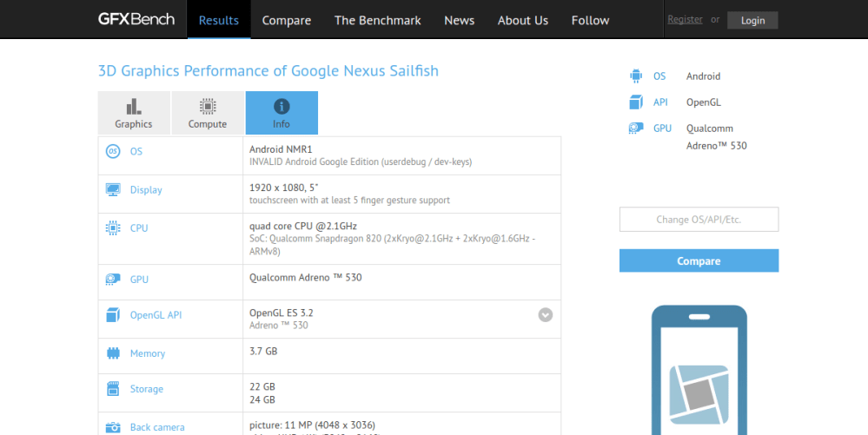The width and height of the screenshot is (868, 435).
Task: Click the phone device illustration
Action: [699, 373]
